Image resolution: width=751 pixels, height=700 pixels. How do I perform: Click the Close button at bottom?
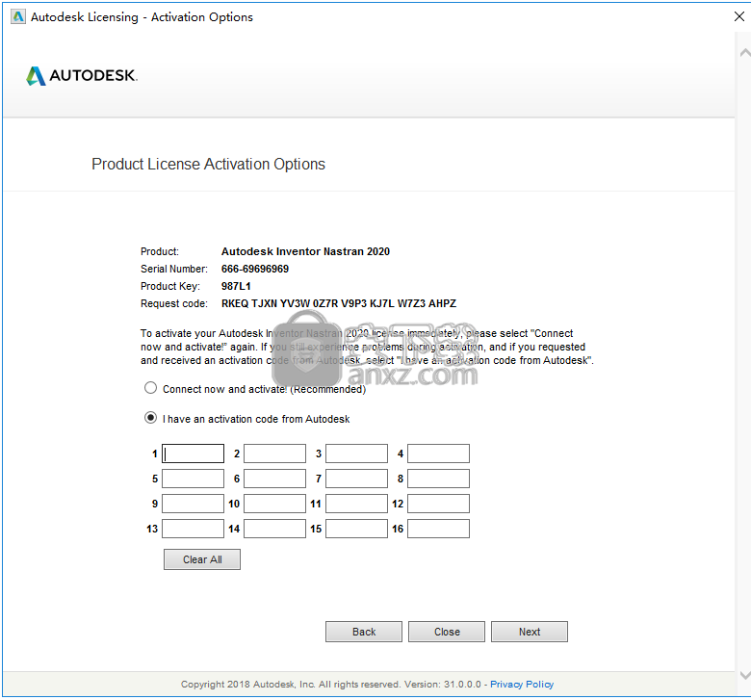447,632
